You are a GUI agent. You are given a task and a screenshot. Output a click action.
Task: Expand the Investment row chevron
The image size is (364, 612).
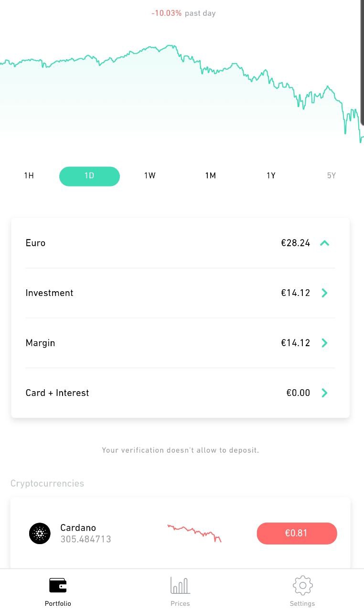coord(324,293)
